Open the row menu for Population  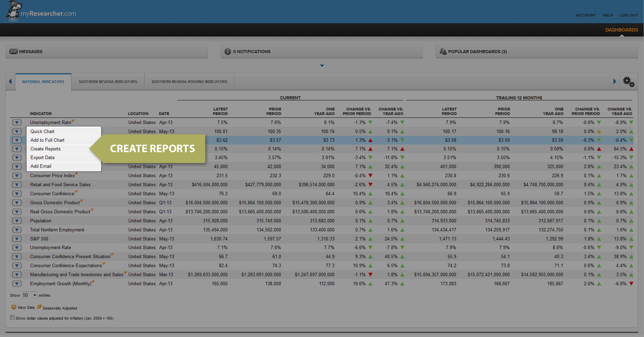(17, 221)
